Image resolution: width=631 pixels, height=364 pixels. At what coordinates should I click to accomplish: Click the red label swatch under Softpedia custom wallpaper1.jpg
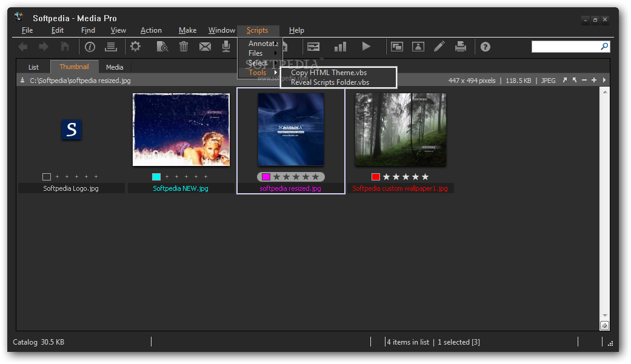(376, 177)
